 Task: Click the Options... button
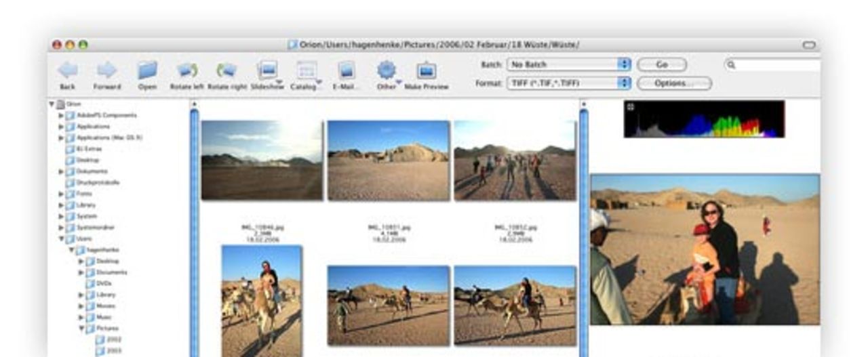[x=674, y=83]
